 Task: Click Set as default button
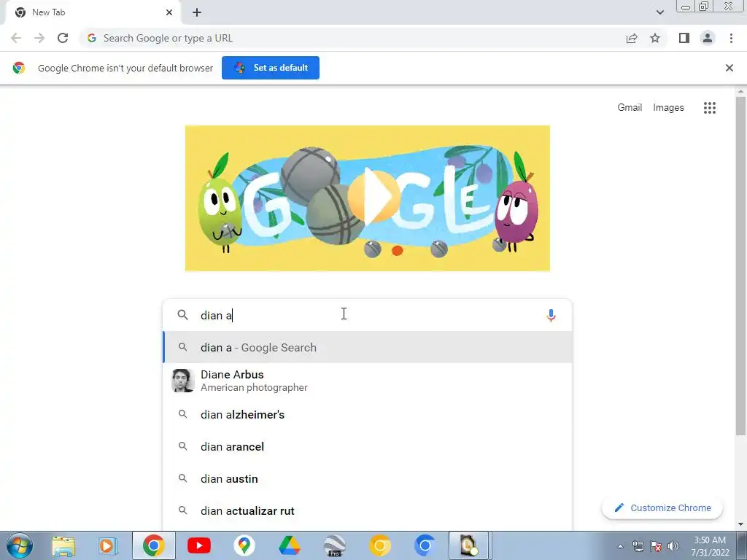tap(271, 68)
